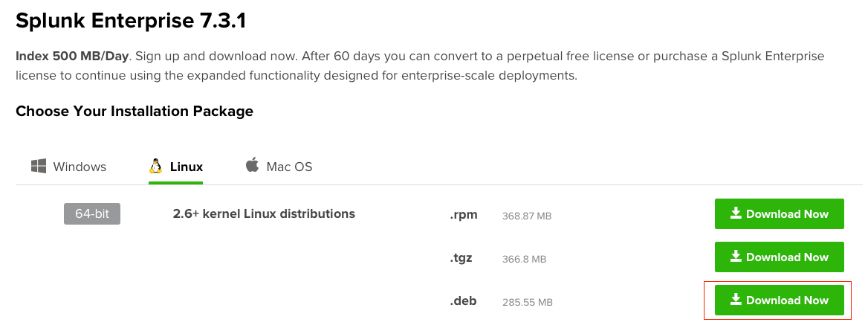The height and width of the screenshot is (328, 868).
Task: Click the .rpm file type label
Action: tap(463, 215)
